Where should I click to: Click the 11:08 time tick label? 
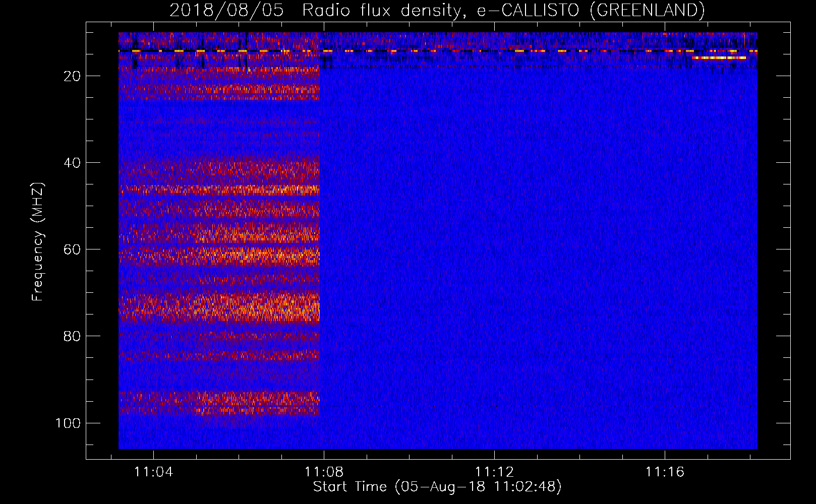(x=324, y=472)
